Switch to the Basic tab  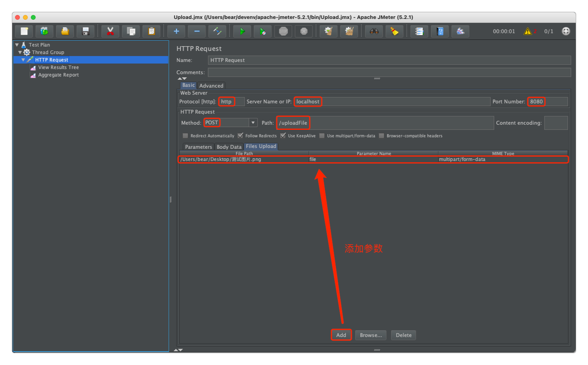[x=189, y=85]
